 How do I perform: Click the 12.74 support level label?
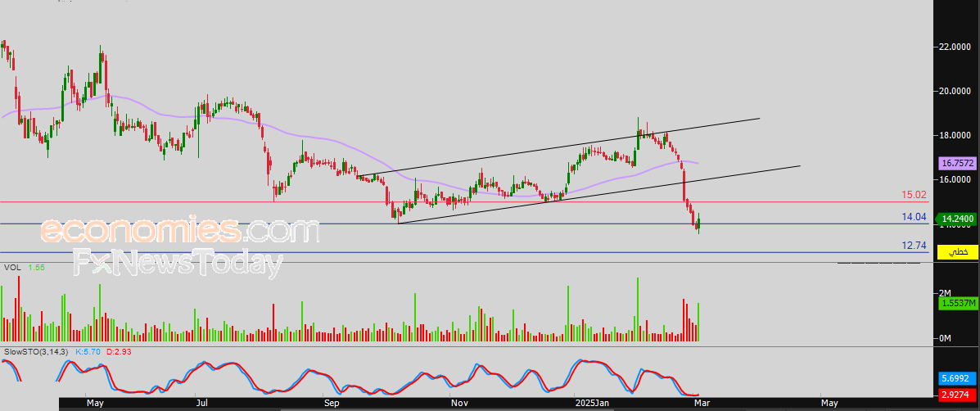pos(913,246)
